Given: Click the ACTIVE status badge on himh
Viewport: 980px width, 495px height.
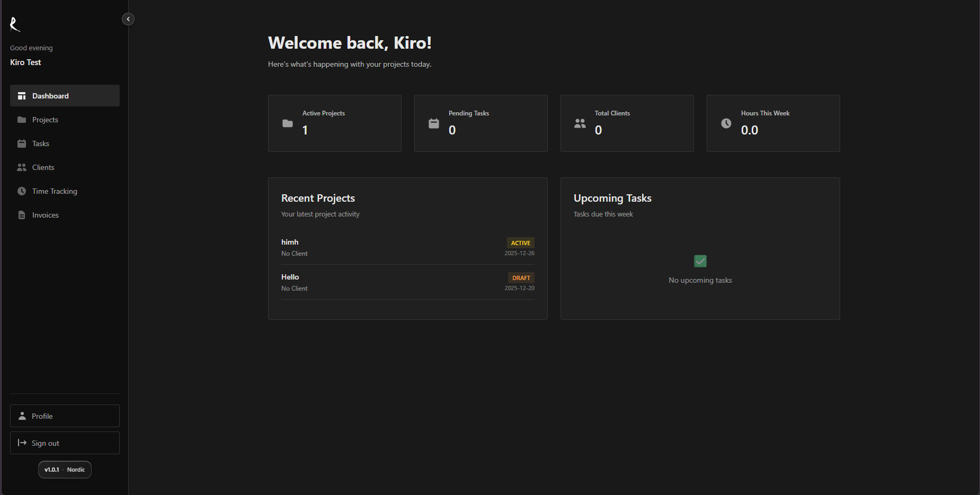Looking at the screenshot, I should 520,242.
